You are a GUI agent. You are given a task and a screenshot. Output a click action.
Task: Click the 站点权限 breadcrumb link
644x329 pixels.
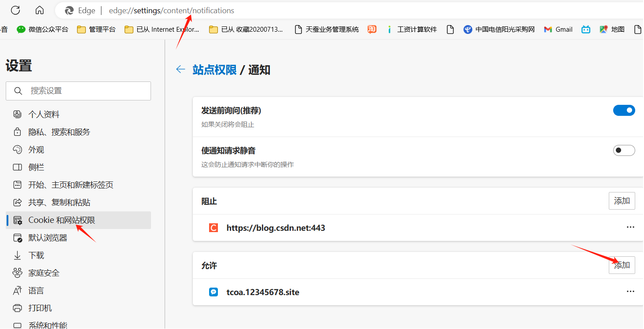[x=214, y=70]
